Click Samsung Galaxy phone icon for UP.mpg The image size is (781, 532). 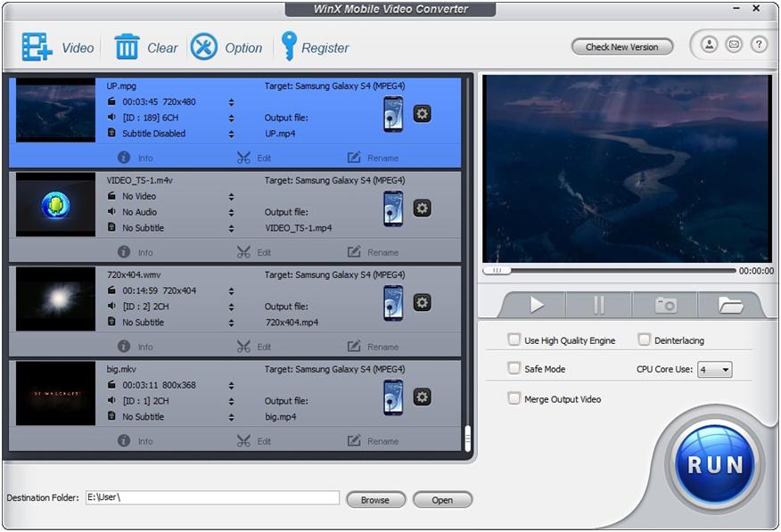coord(393,114)
